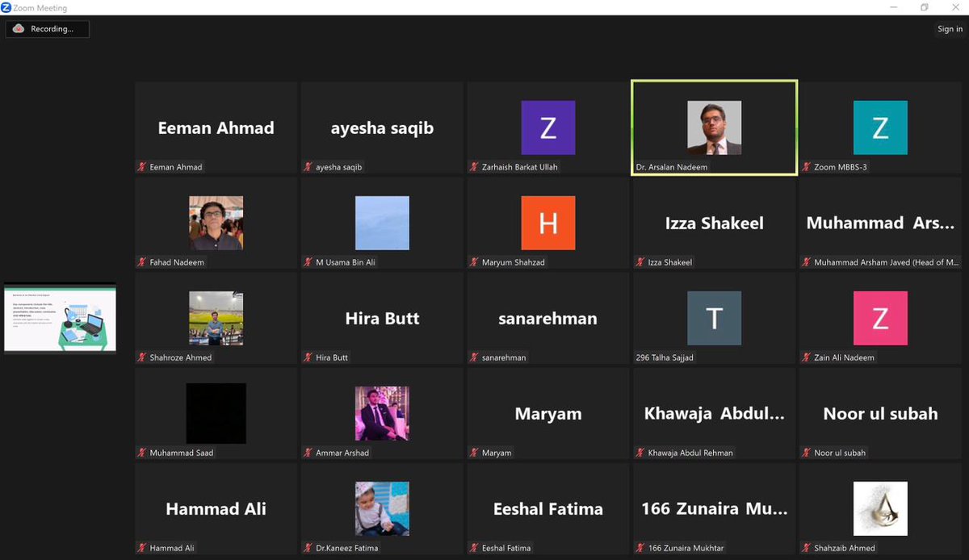The image size is (969, 560).
Task: Click muted mic icon beside Zoom MBBS-3
Action: pyautogui.click(x=807, y=167)
